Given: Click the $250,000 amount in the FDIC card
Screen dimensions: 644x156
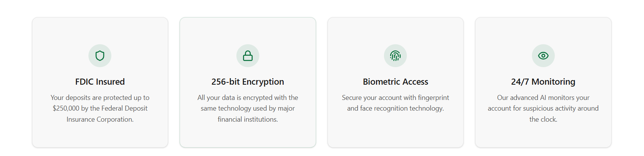Looking at the screenshot, I should tap(66, 108).
